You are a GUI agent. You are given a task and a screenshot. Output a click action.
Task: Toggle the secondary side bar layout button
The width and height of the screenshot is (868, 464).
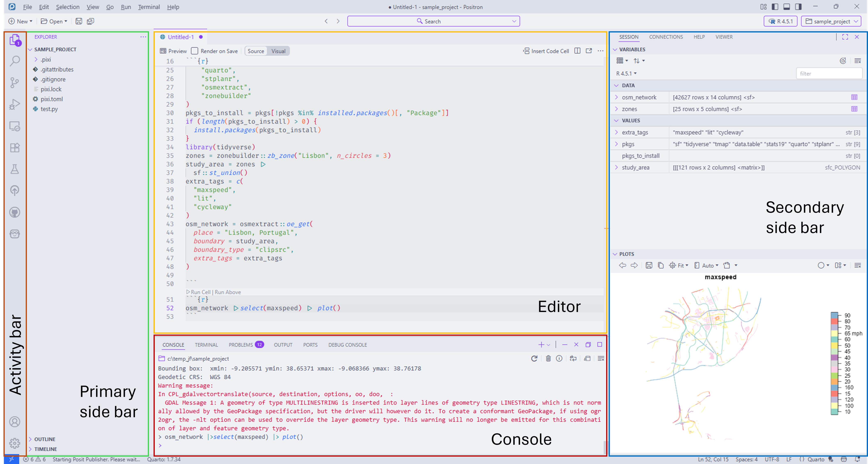tap(799, 7)
